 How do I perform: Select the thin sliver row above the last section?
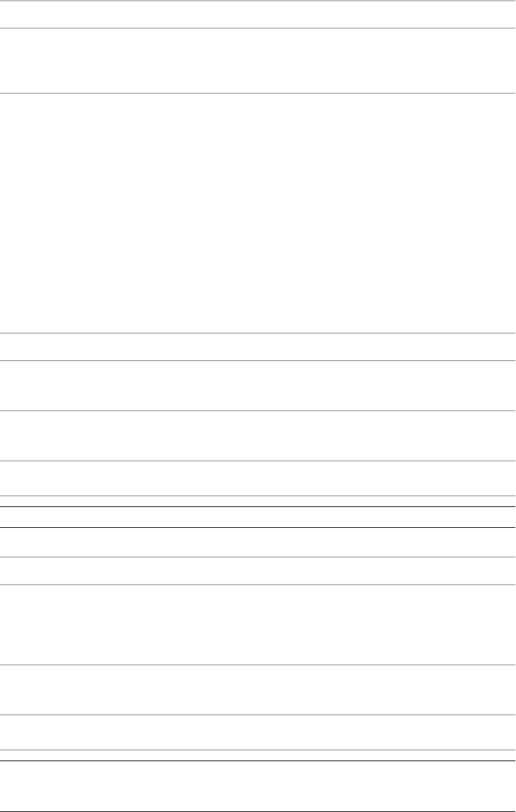258,756
